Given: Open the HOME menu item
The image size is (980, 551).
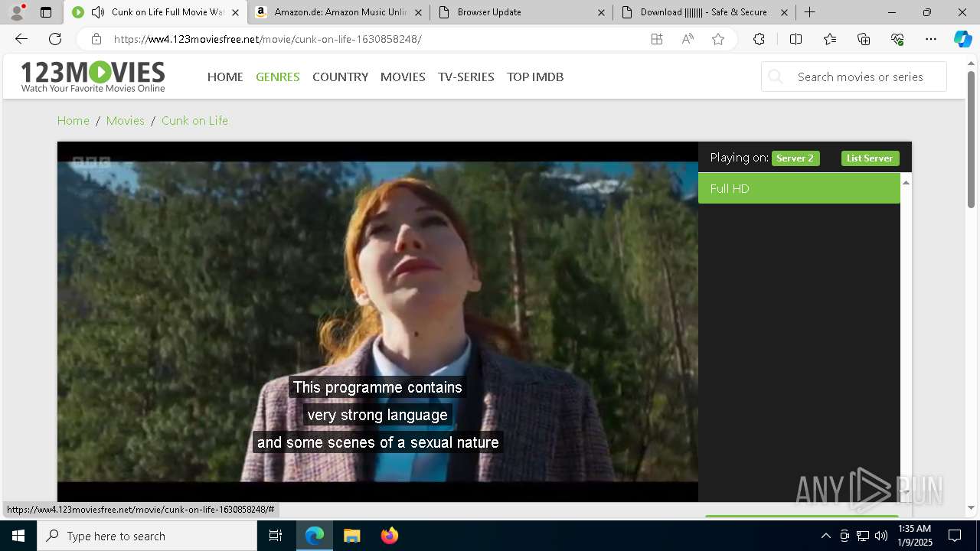Looking at the screenshot, I should tap(225, 77).
